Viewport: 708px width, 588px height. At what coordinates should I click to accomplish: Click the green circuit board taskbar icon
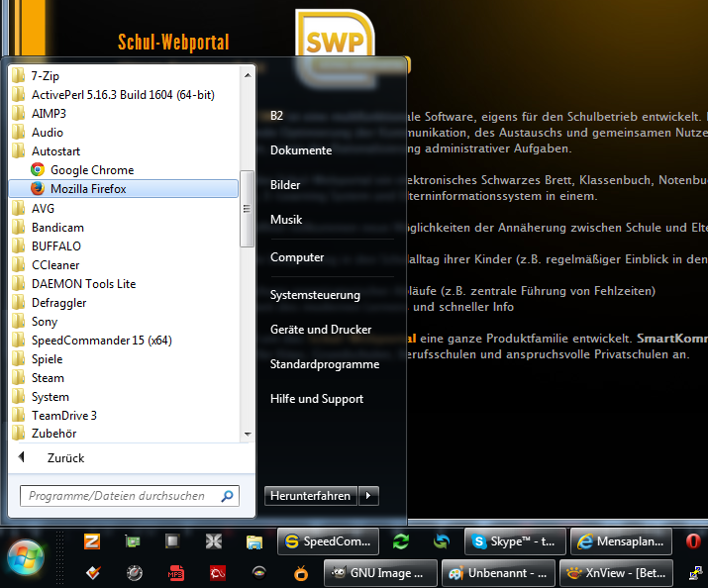pos(133,541)
